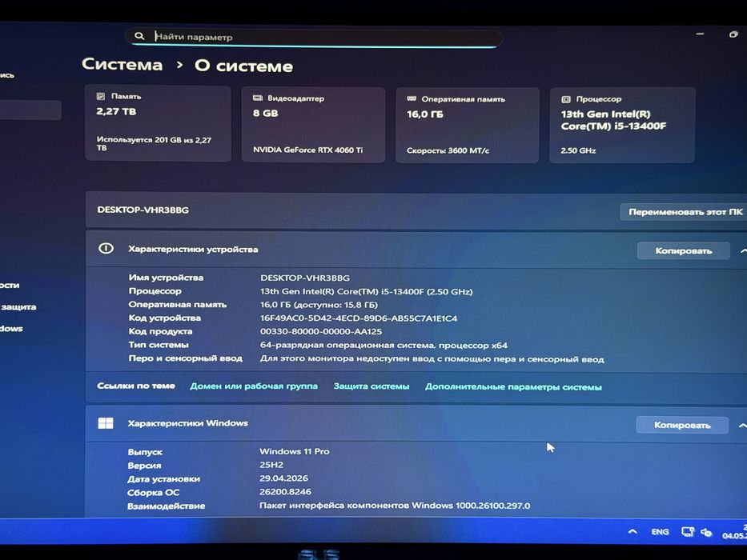Click "NVIDIA GeForce RTX 4060 Ti" text
747x560 pixels.
[x=307, y=150]
